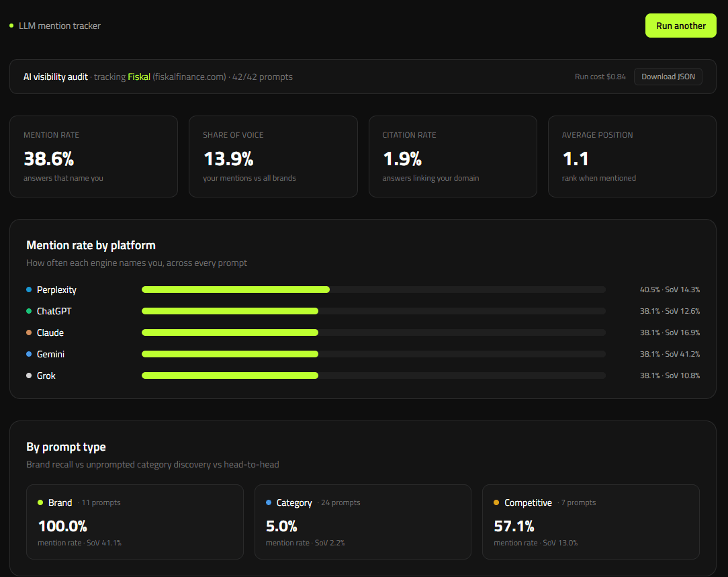Click the Run another button

680,26
